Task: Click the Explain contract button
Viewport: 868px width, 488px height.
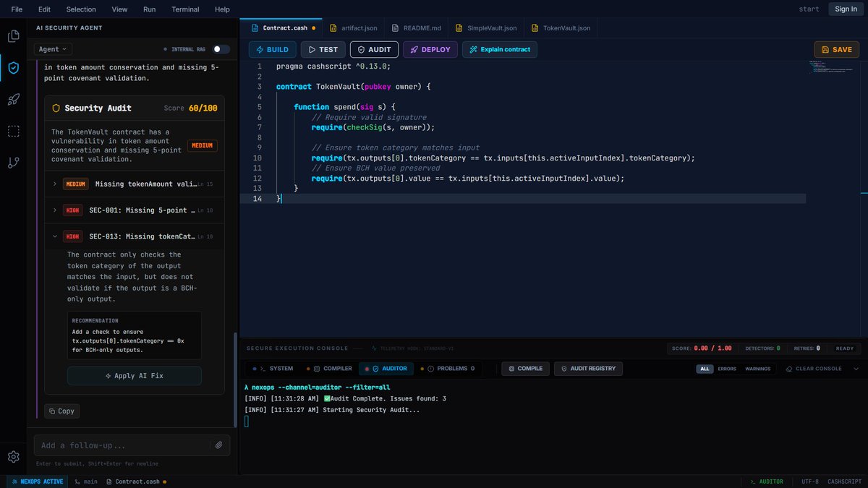Action: pos(500,50)
